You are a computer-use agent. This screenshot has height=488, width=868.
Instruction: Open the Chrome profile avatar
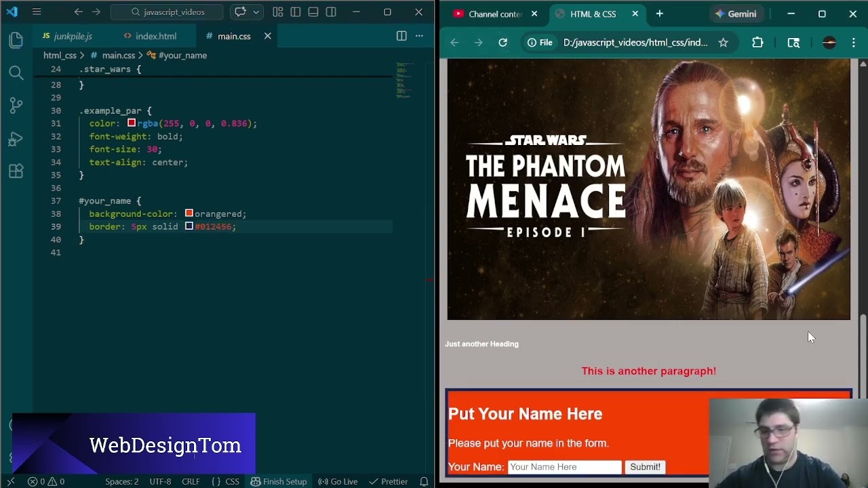tap(829, 43)
